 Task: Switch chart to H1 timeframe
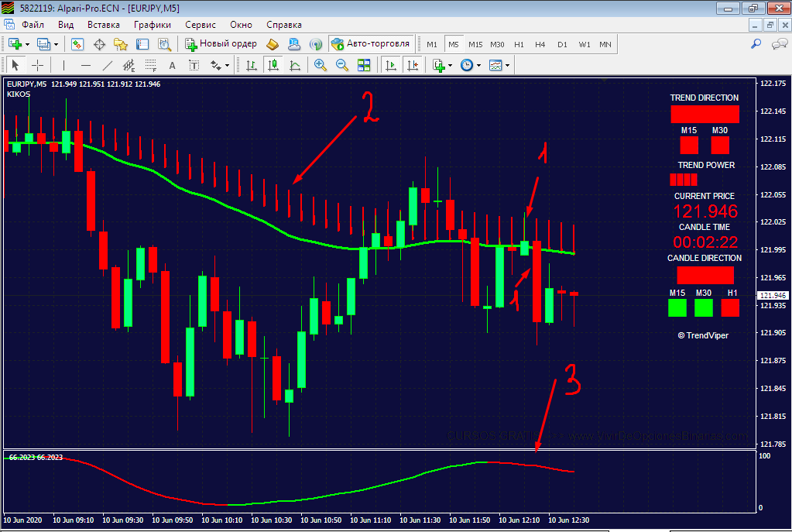[519, 44]
